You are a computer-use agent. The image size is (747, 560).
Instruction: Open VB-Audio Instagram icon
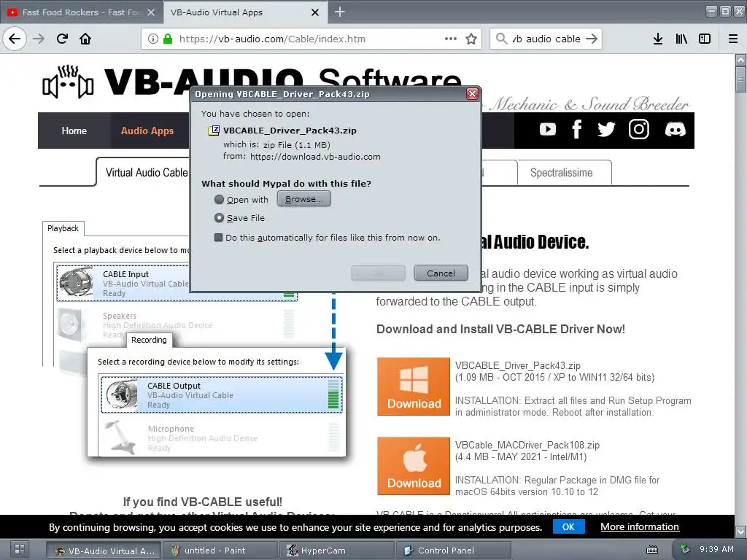(639, 129)
